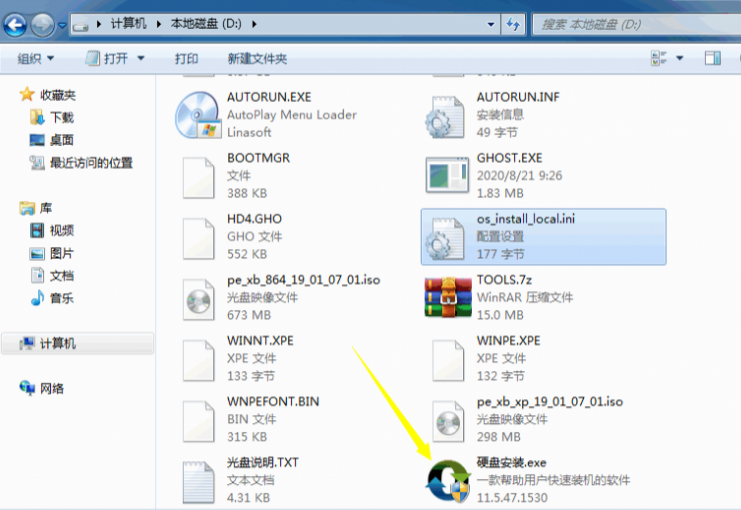Click the file name AUTORUN.INF
Screen dimensions: 741x510
coord(518,97)
